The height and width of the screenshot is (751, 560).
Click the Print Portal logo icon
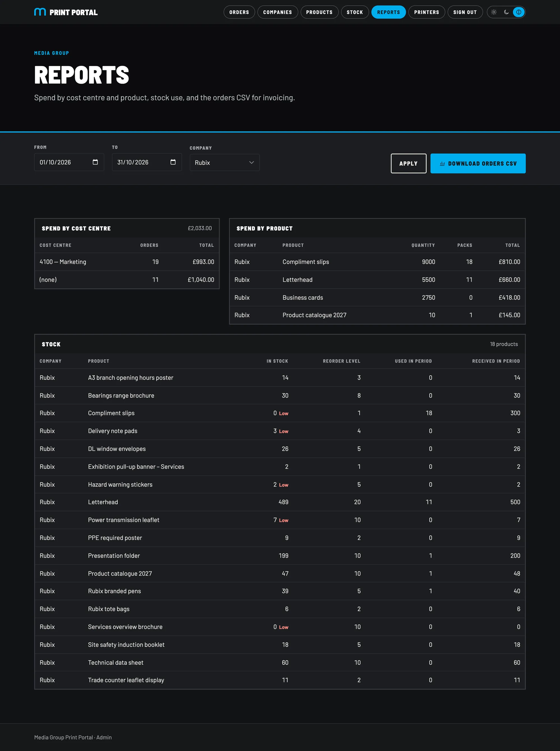coord(40,12)
